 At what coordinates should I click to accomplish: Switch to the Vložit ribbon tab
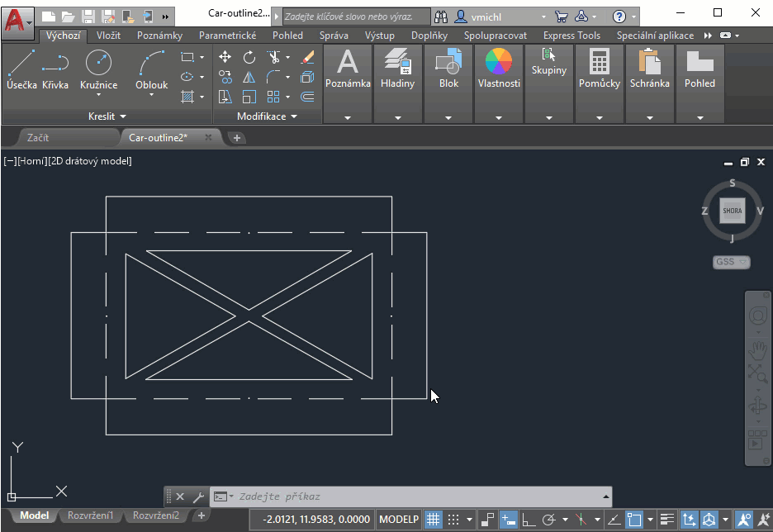pos(108,36)
